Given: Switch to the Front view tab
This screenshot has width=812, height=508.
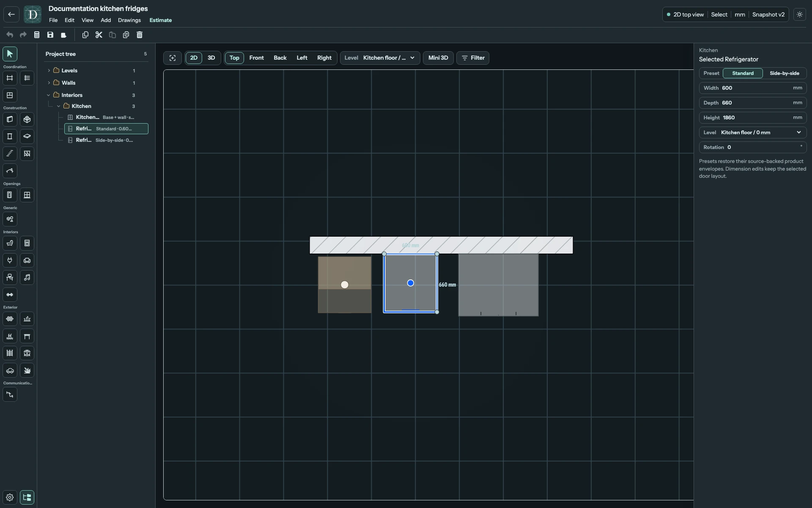Looking at the screenshot, I should pyautogui.click(x=257, y=58).
